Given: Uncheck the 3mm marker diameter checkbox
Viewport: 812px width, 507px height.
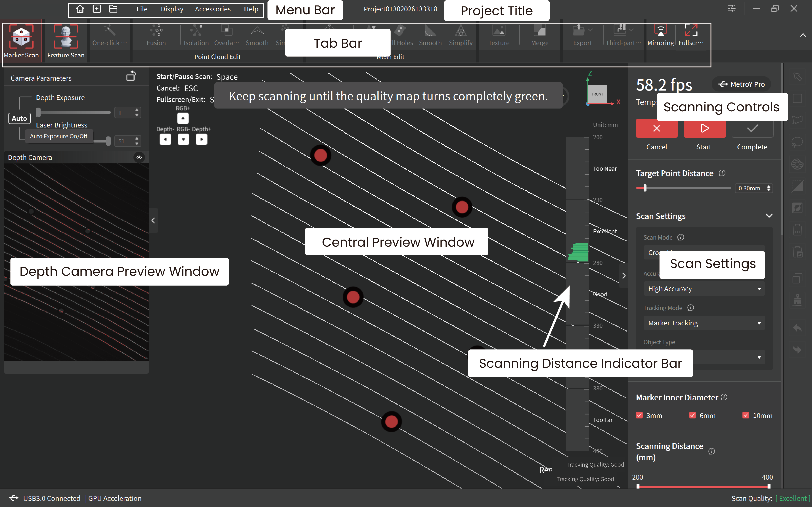Looking at the screenshot, I should (639, 415).
